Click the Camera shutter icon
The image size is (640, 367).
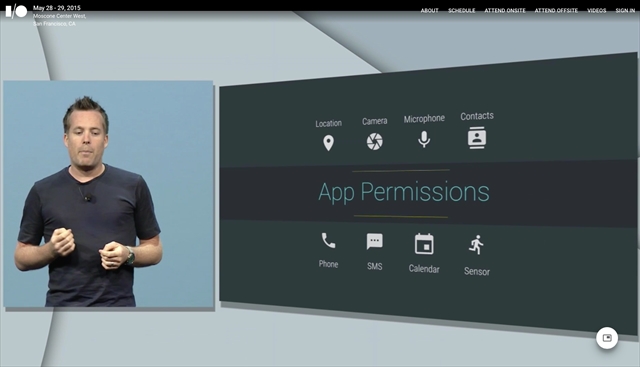coord(374,142)
